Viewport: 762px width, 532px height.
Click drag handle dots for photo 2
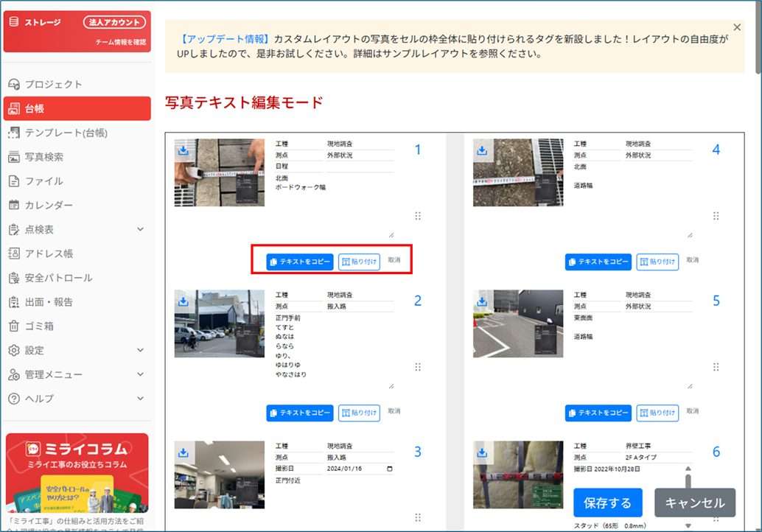click(x=418, y=367)
